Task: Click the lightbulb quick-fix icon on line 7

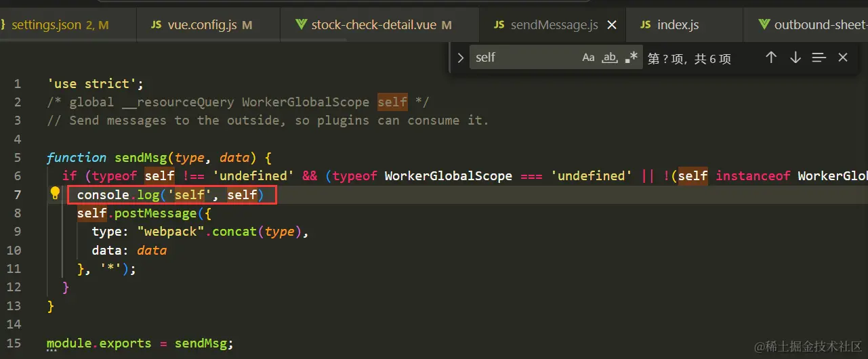Action: (x=55, y=194)
